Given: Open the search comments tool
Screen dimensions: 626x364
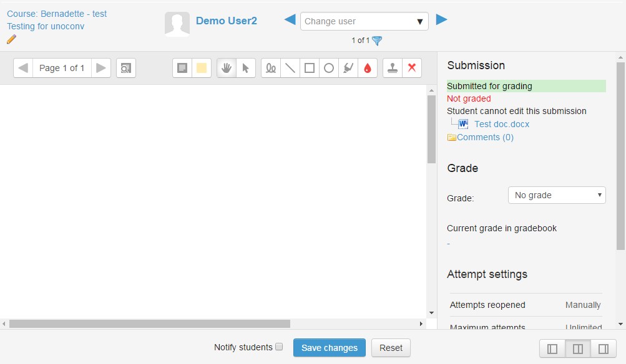Looking at the screenshot, I should coord(126,68).
